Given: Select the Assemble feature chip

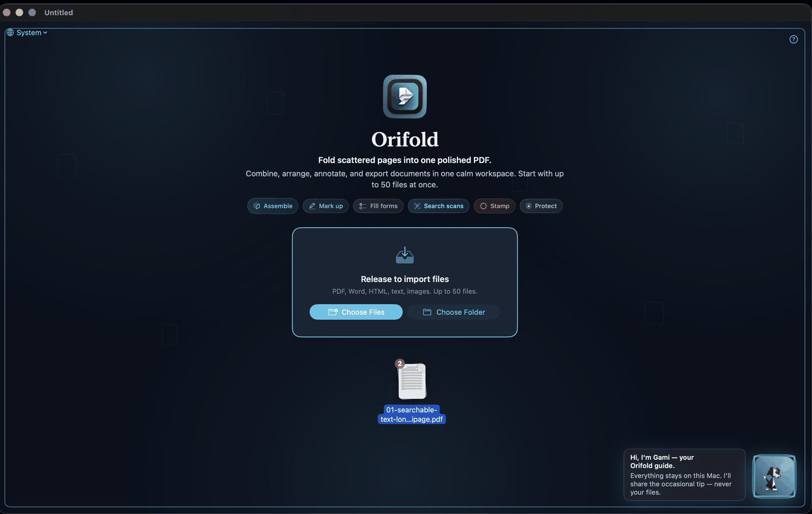Looking at the screenshot, I should click(x=273, y=206).
